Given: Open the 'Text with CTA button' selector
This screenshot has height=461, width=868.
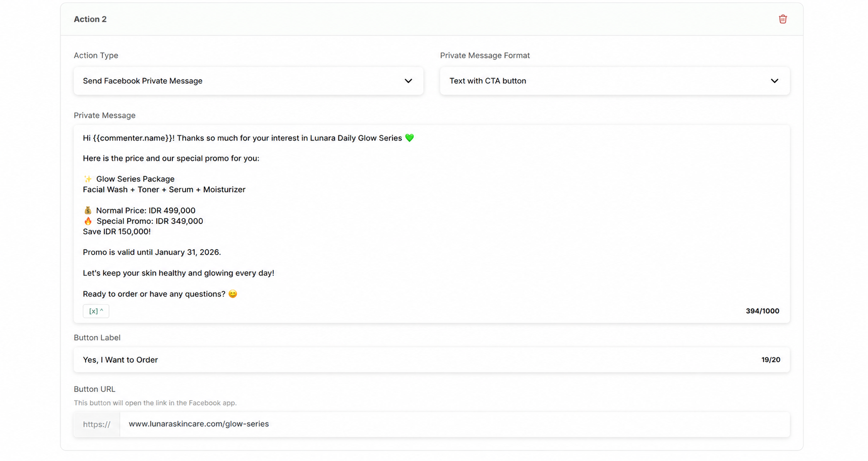Looking at the screenshot, I should click(614, 81).
